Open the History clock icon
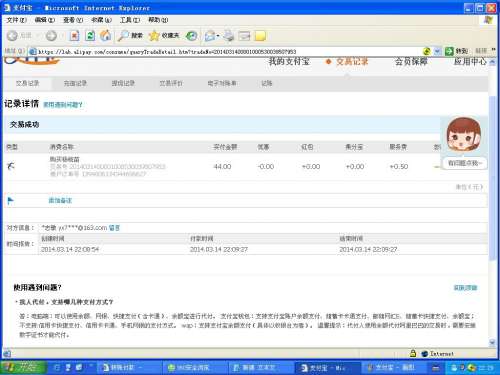Image resolution: width=500 pixels, height=375 pixels. coord(191,36)
